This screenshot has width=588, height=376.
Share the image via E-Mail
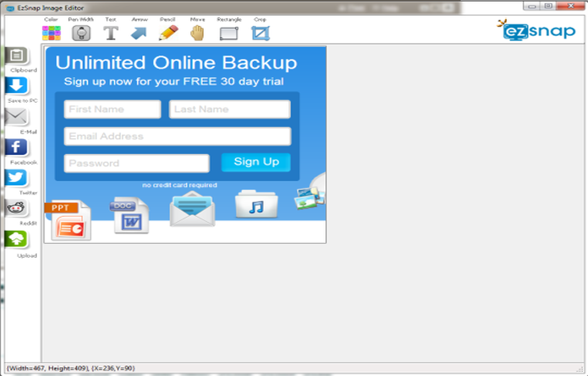tap(16, 116)
